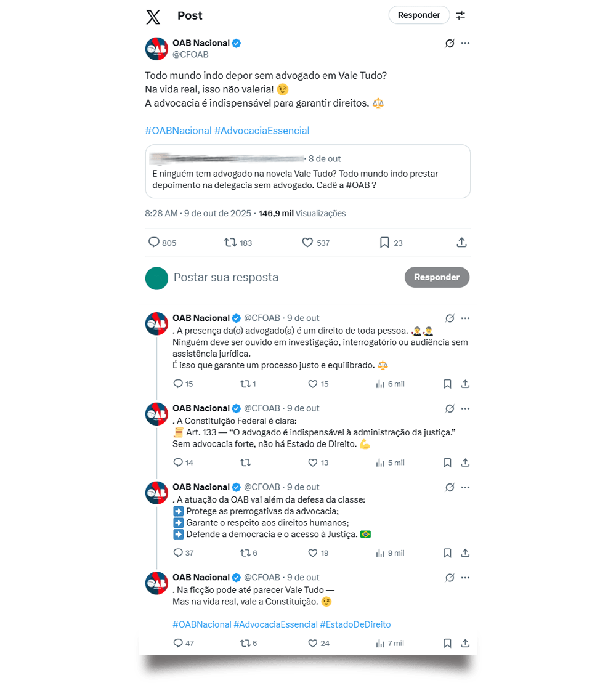Click the top Responder button in header
Viewport: 616px width, 683px height.
419,15
